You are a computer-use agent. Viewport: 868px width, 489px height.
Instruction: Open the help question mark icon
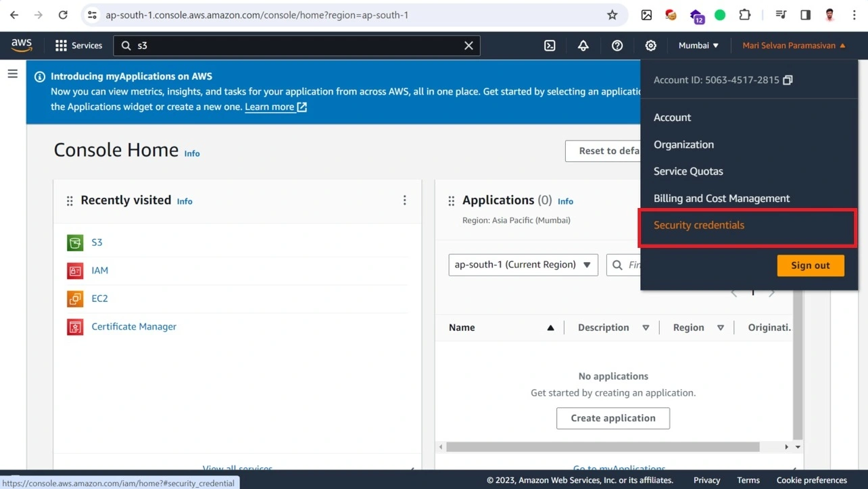pos(617,45)
